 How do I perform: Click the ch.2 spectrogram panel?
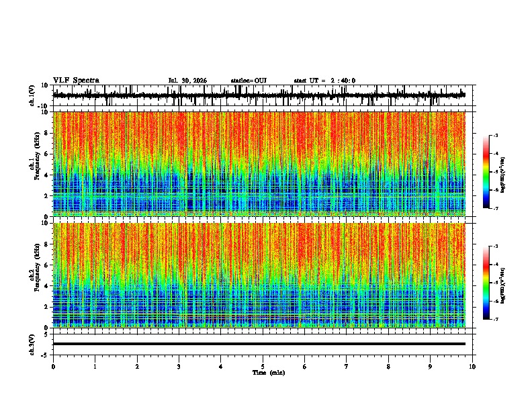(259, 275)
